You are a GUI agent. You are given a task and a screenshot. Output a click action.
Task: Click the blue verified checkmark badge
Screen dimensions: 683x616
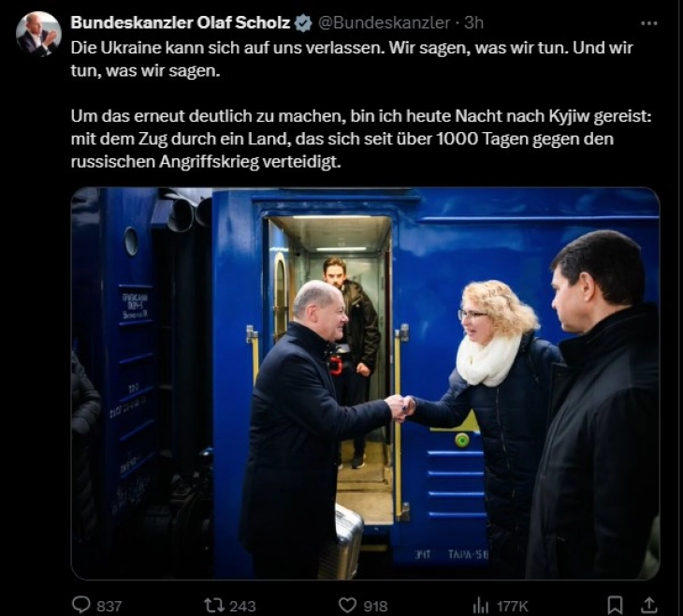pyautogui.click(x=303, y=23)
